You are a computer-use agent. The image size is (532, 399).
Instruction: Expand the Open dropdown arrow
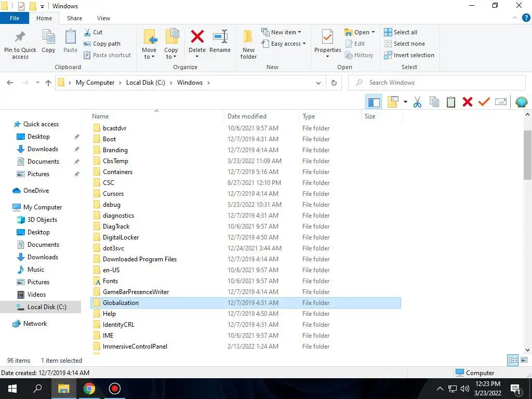coord(373,32)
